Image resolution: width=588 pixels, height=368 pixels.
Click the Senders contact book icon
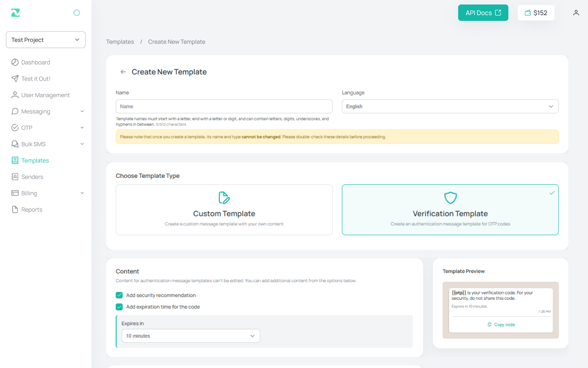pos(15,177)
